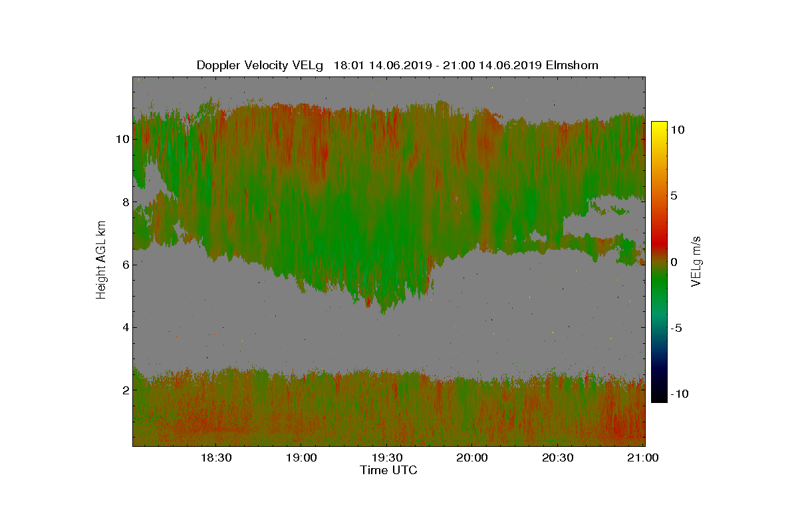Click the 'Time UTC' x-axis label
798x532 pixels.
[x=388, y=470]
